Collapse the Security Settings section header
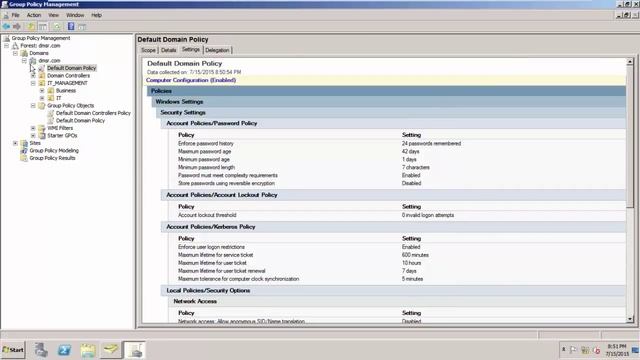Viewport: 640px width, 360px height. click(x=391, y=112)
